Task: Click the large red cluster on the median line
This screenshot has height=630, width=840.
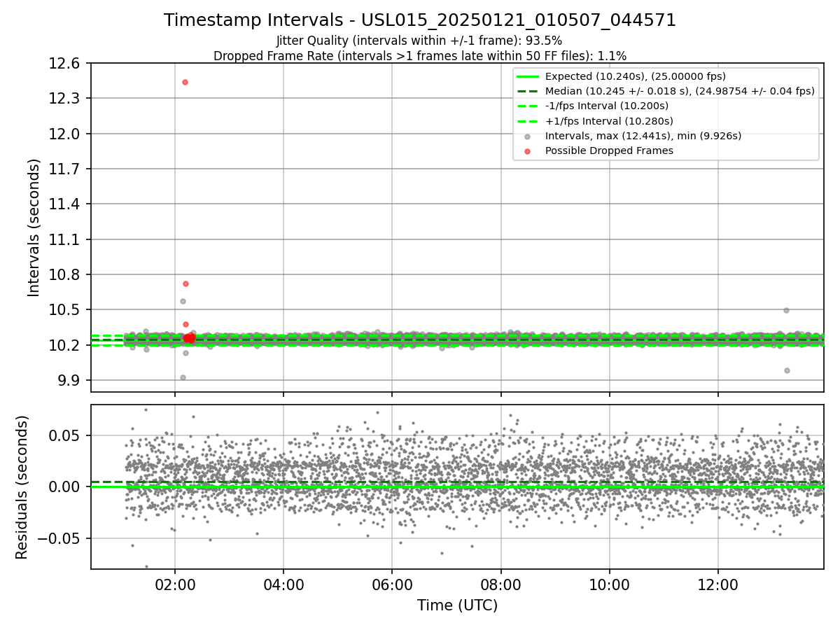Action: [x=189, y=338]
